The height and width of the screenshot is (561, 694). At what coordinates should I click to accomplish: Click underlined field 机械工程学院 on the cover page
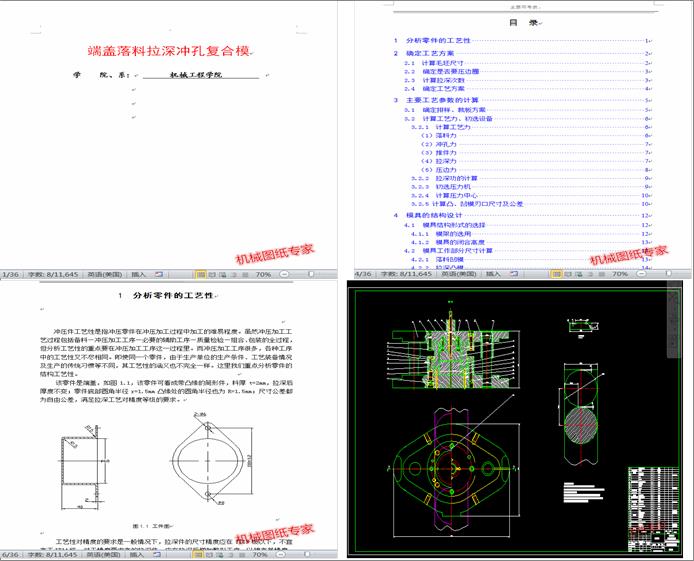tap(200, 75)
